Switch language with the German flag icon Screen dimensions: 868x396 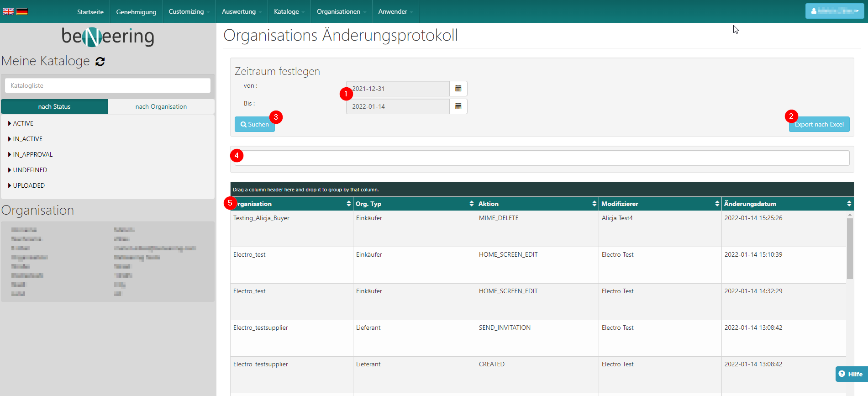click(x=22, y=11)
